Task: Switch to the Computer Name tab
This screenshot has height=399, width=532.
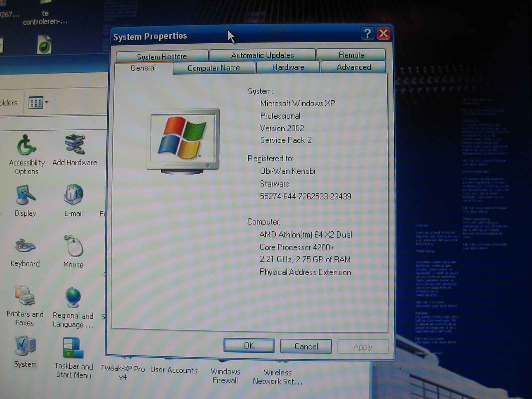Action: [x=214, y=68]
